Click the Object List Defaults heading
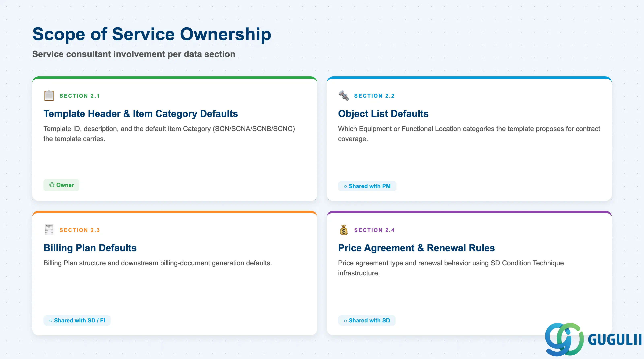Viewport: 644px width, 359px height. tap(383, 114)
